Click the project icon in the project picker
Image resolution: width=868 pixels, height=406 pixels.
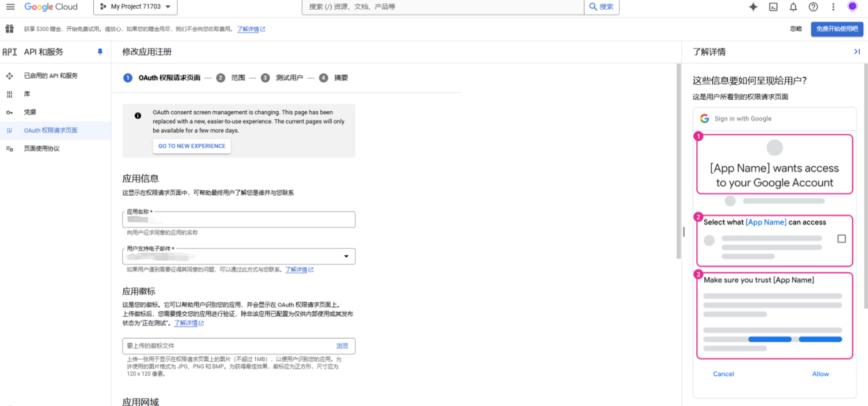[103, 7]
